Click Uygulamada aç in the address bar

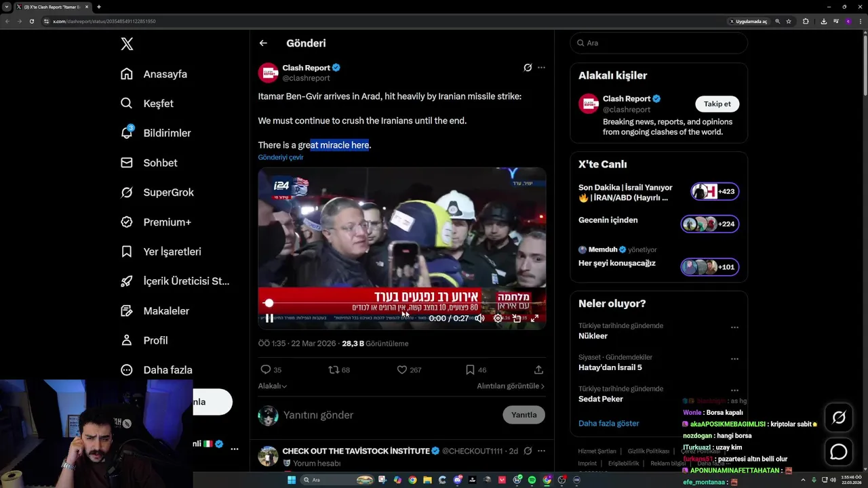tap(749, 21)
